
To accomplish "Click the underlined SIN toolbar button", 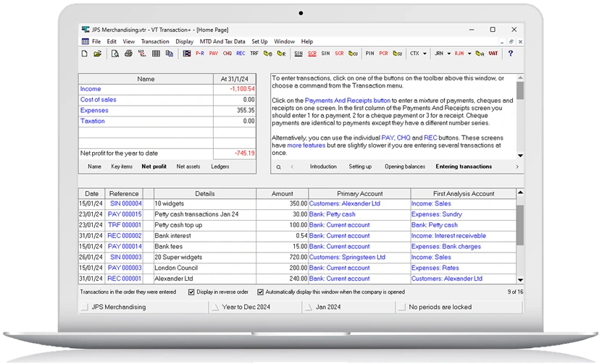I will 298,54.
